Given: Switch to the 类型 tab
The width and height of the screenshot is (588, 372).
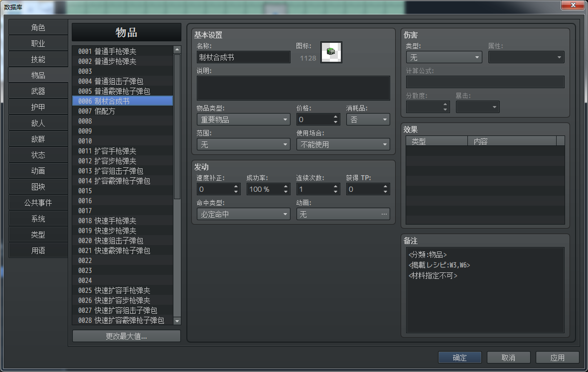Looking at the screenshot, I should pyautogui.click(x=38, y=235).
